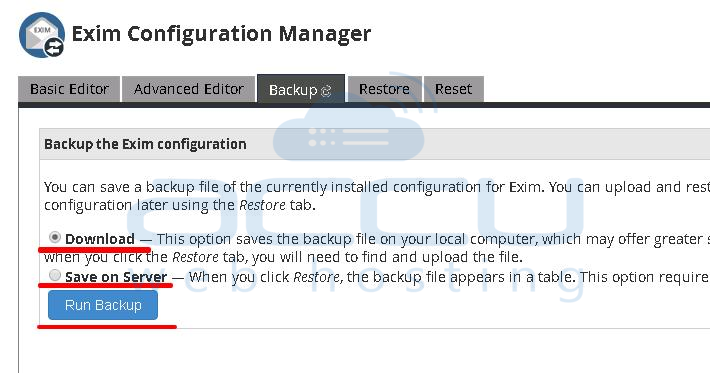
Task: Click the Backup the Exim configuration header
Action: [145, 144]
